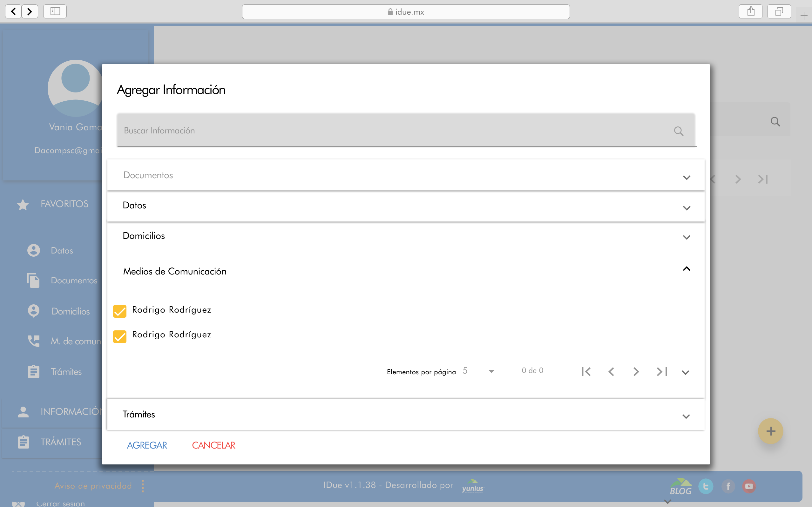The width and height of the screenshot is (812, 507).
Task: Click the yellow plus floating button
Action: coord(770,431)
